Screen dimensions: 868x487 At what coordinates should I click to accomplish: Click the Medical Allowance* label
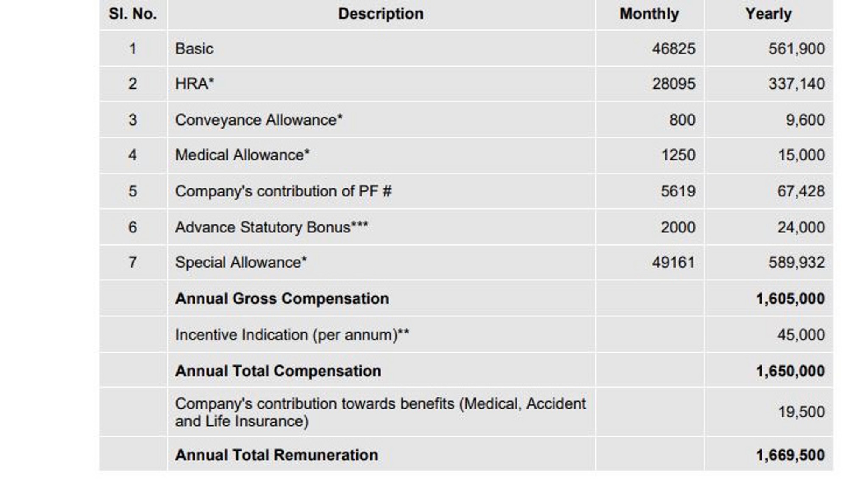click(242, 155)
